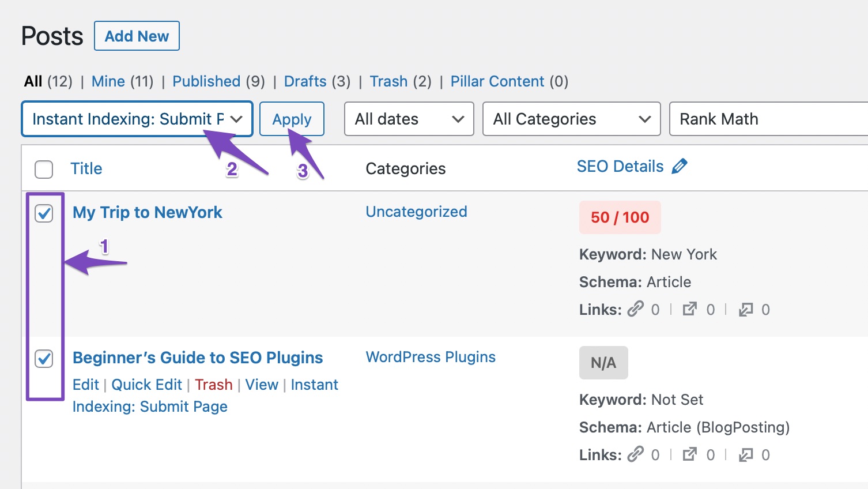Click the Apply button

click(x=292, y=119)
